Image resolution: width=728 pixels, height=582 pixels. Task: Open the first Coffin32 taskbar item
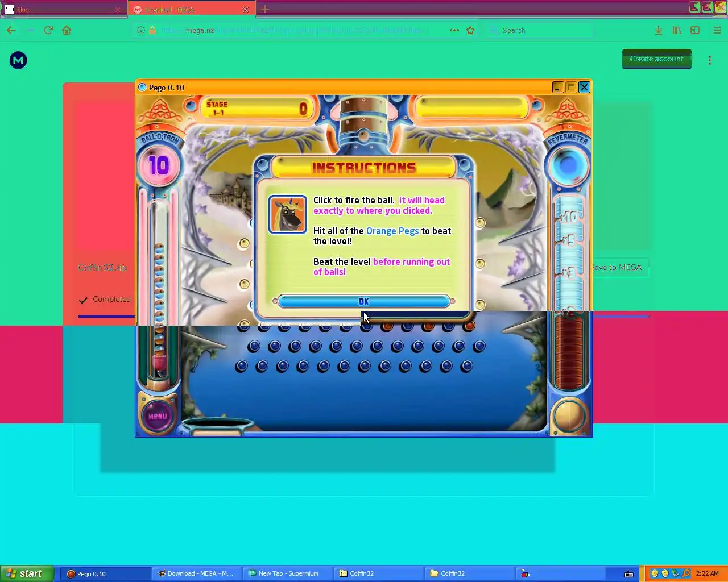pos(379,573)
